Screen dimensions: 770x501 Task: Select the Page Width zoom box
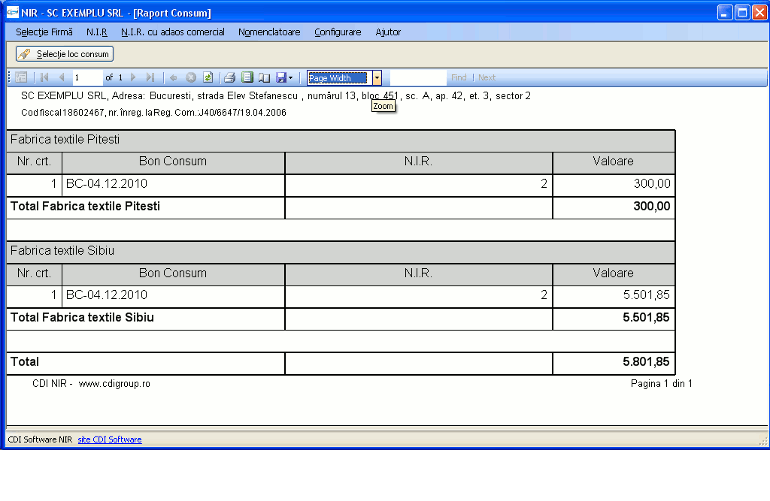(x=339, y=78)
